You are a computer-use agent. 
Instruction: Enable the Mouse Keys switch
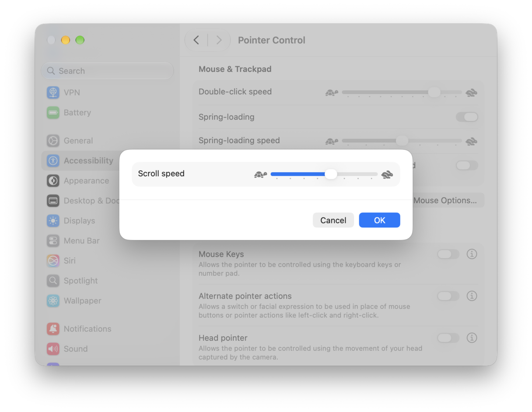tap(448, 254)
